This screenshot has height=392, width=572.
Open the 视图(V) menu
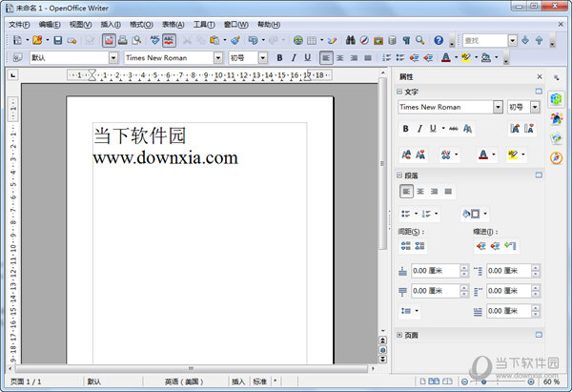pos(80,25)
